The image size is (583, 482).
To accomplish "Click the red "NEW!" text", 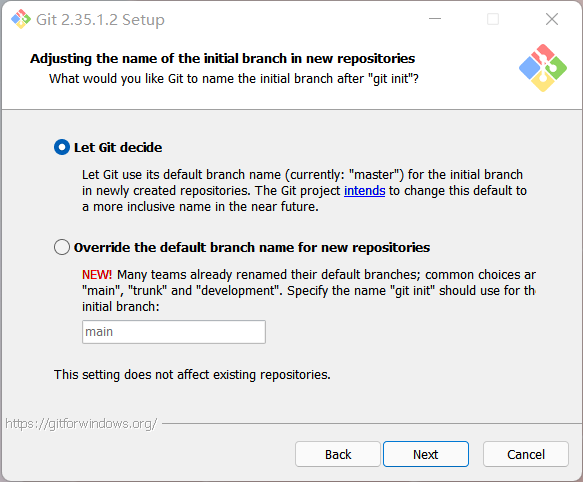I will click(x=97, y=275).
